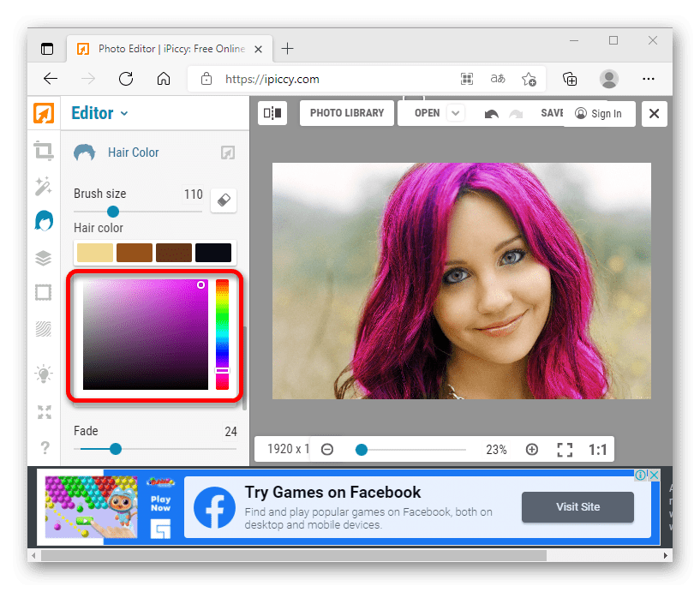Pop out the Hair Color panel
700x604 pixels.
point(227,152)
